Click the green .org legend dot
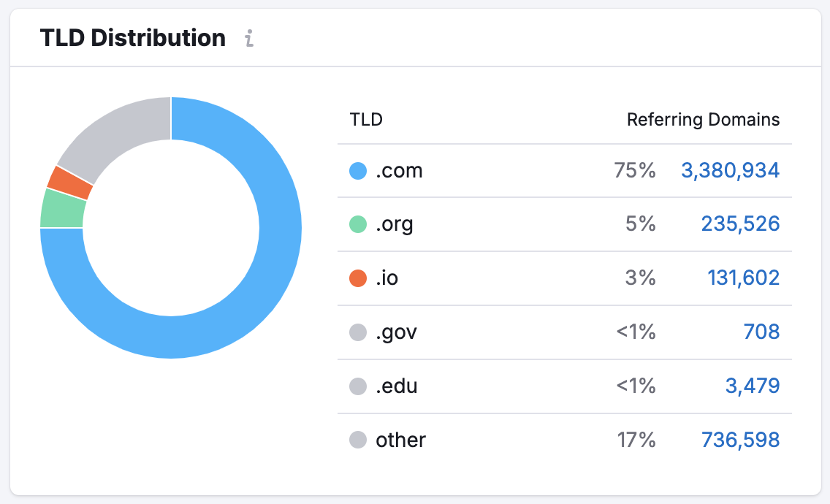830x504 pixels. (357, 224)
